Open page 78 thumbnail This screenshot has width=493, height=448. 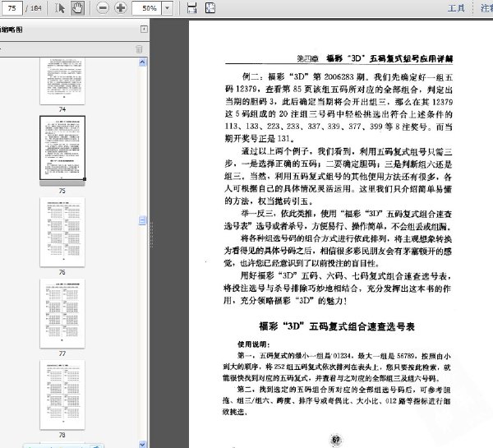(x=62, y=395)
